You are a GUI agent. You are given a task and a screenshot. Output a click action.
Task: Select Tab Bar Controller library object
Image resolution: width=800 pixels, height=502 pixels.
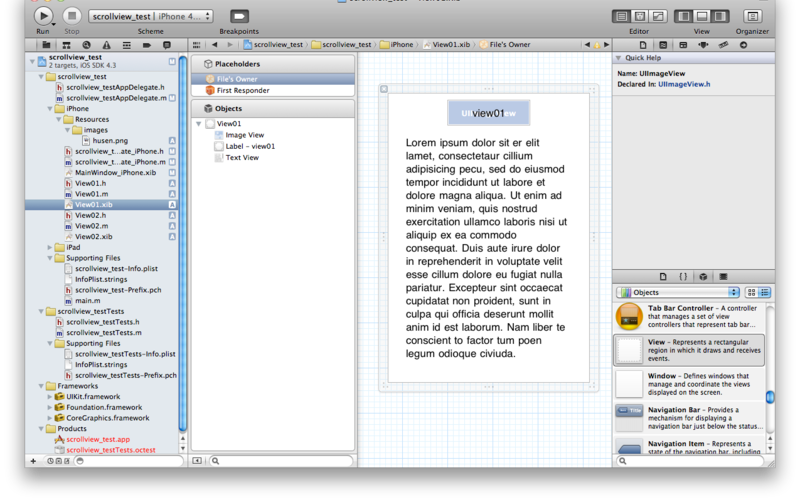click(x=689, y=316)
